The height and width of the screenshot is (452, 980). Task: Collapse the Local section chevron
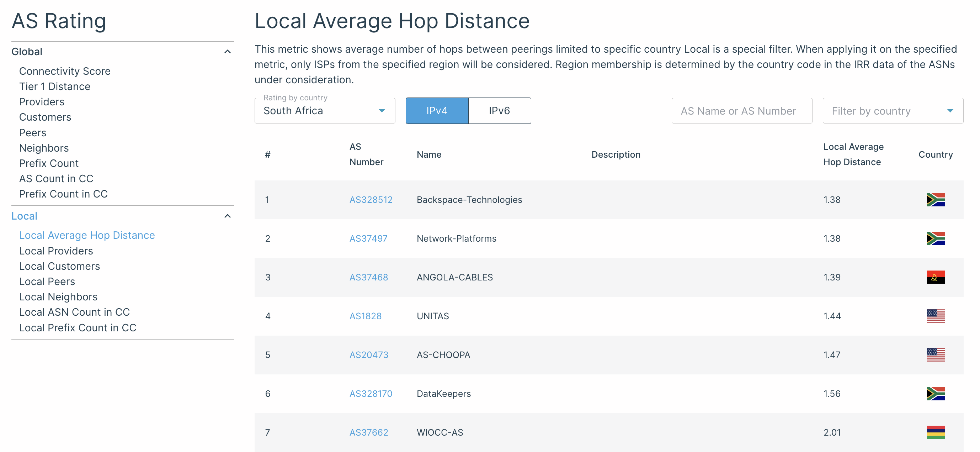[228, 216]
